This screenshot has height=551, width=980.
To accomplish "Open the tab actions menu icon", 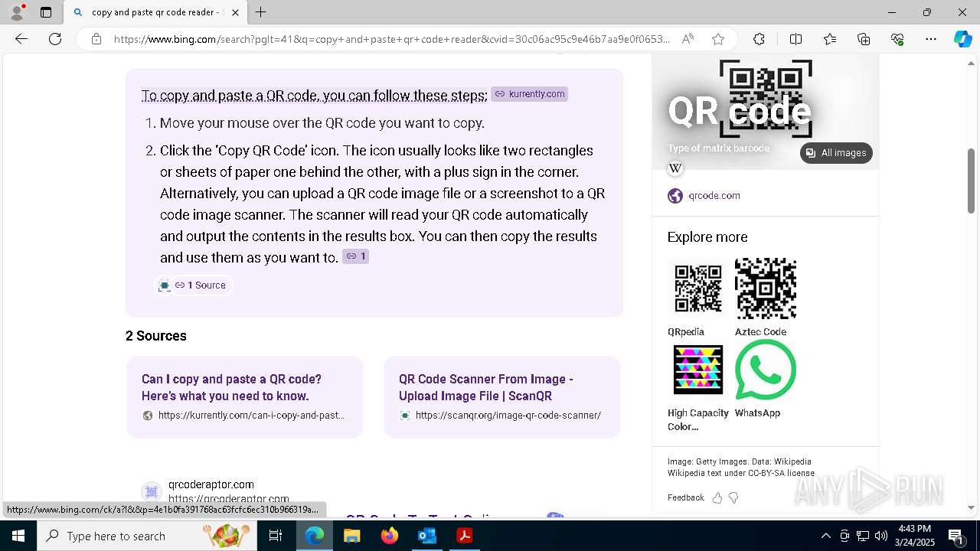I will (x=46, y=12).
